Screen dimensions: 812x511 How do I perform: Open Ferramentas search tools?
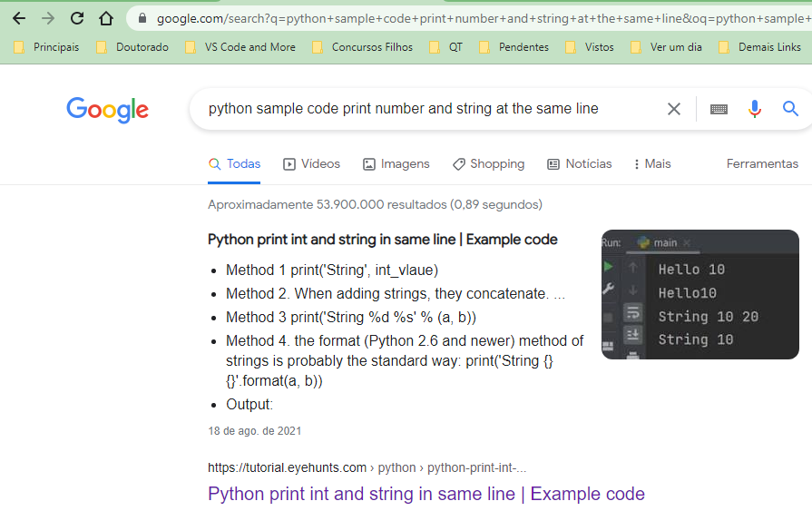coord(762,164)
